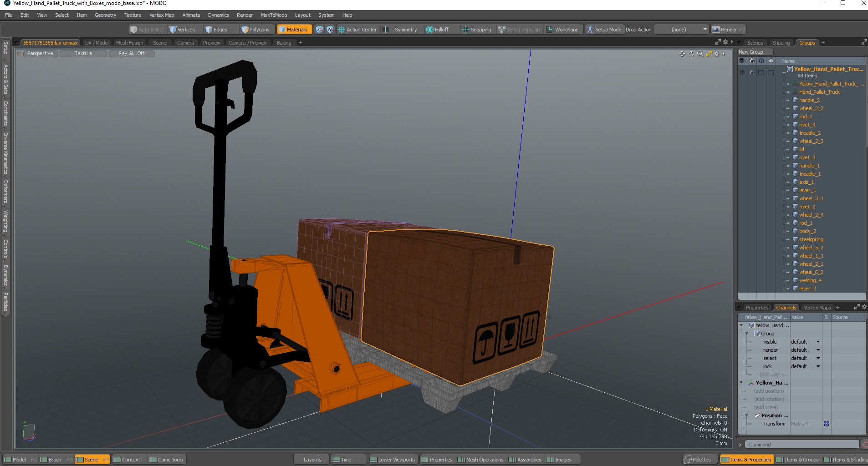
Task: Toggle Auto Select mode
Action: point(147,30)
